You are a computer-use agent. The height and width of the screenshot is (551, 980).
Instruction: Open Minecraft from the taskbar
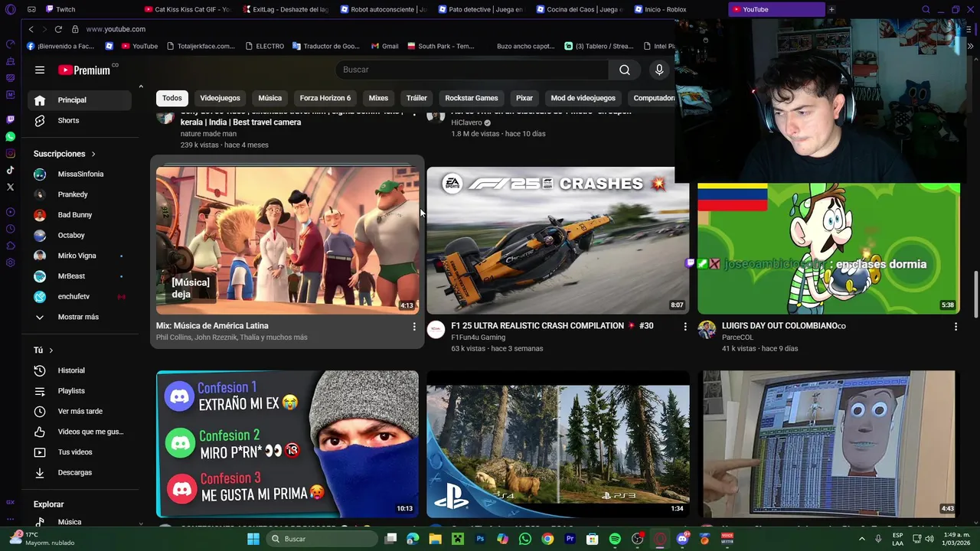pos(458,539)
